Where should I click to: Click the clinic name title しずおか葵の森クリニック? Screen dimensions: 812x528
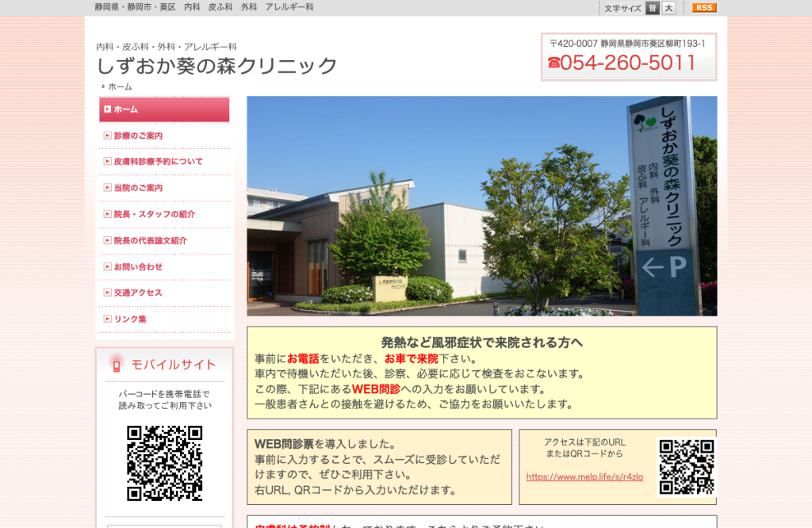[217, 66]
